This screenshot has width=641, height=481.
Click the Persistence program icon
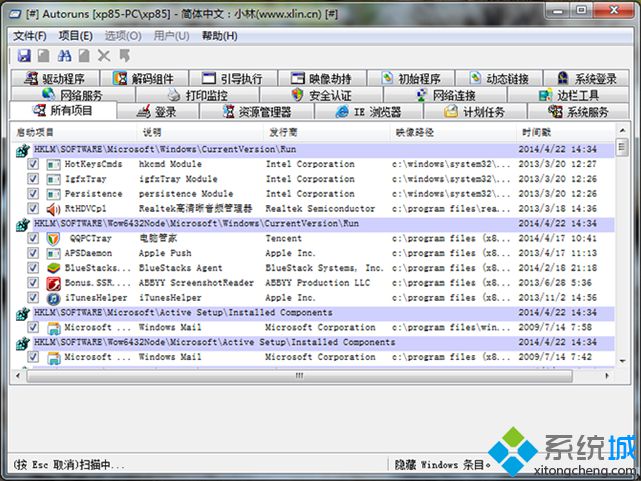click(x=53, y=194)
